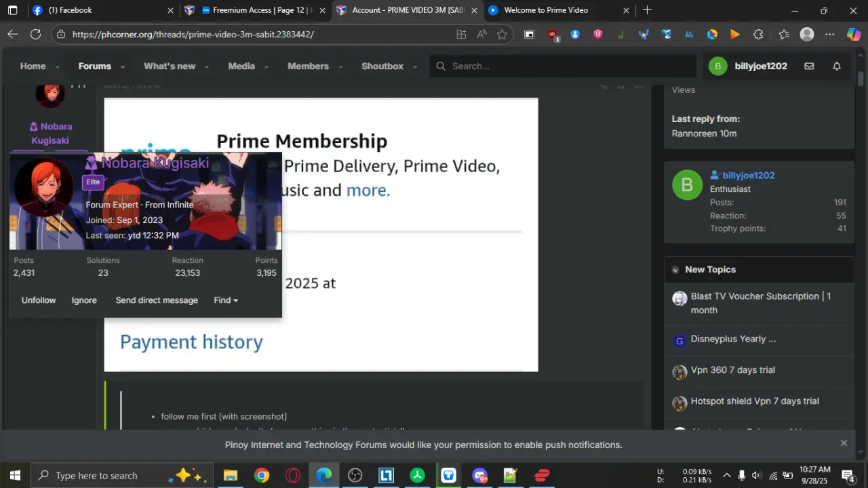Viewport: 868px width, 488px height.
Task: Click the App available grid icon in address bar
Action: (x=461, y=35)
